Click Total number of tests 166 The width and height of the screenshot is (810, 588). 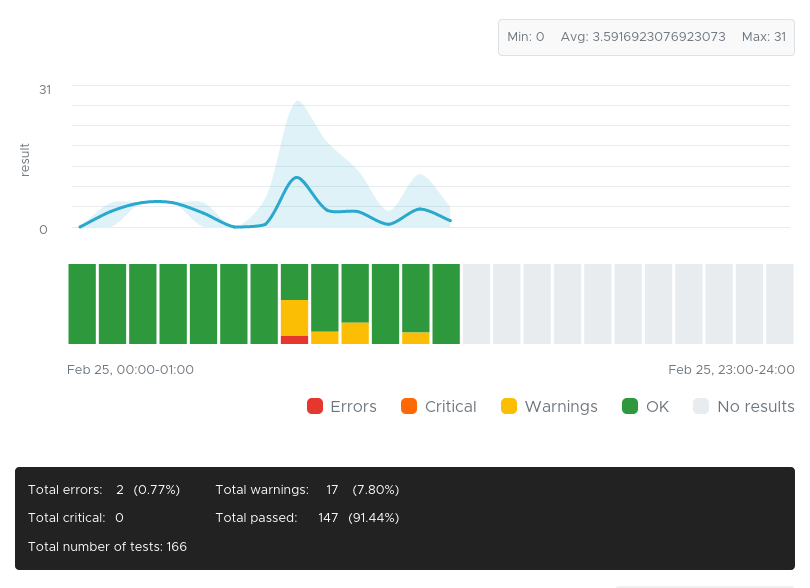tap(108, 547)
